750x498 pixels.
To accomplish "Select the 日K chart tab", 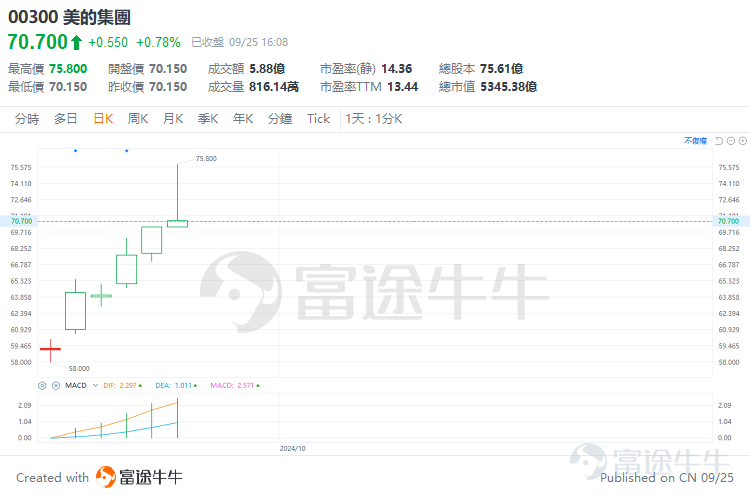I will [x=103, y=119].
